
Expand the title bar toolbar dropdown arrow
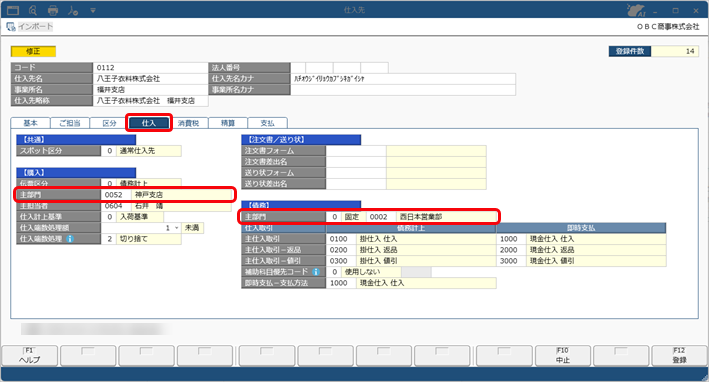click(93, 10)
